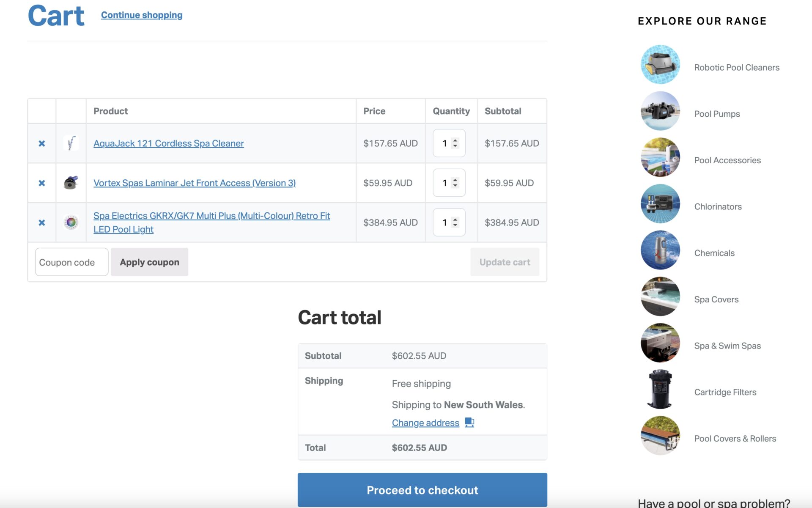The height and width of the screenshot is (508, 812).
Task: Open the Change address link
Action: coord(425,423)
